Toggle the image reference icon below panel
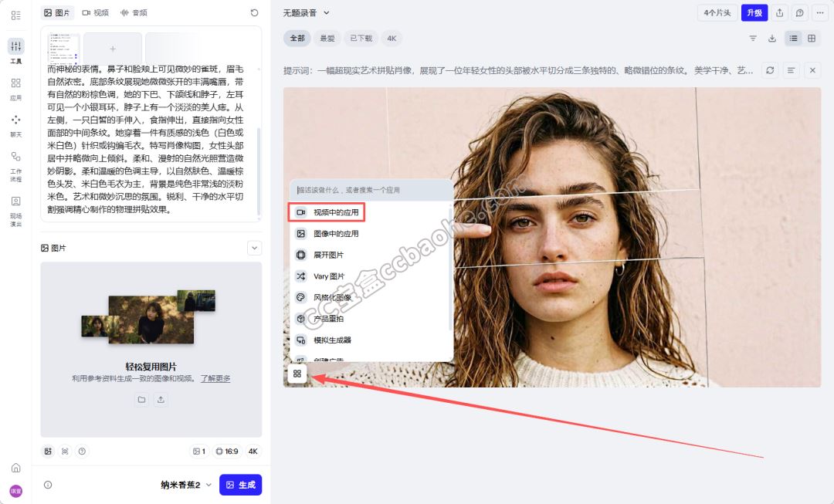This screenshot has width=834, height=504. 48,452
